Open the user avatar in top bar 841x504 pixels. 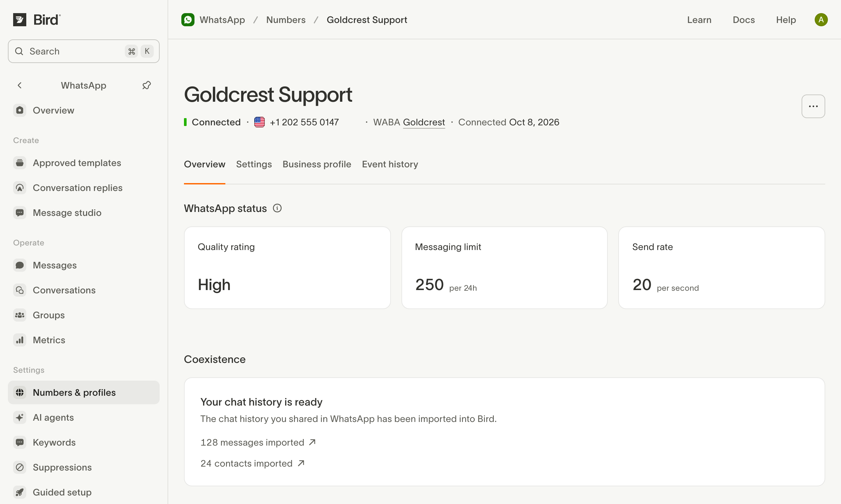(x=821, y=20)
